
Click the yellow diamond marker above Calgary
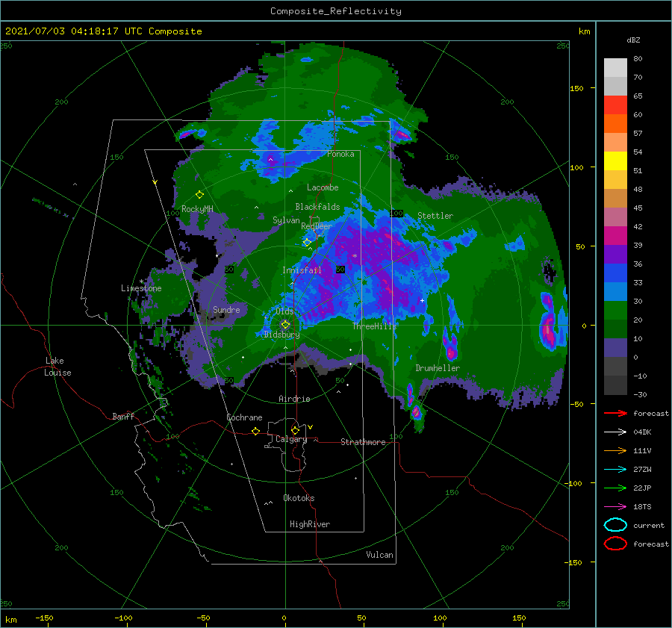295,430
